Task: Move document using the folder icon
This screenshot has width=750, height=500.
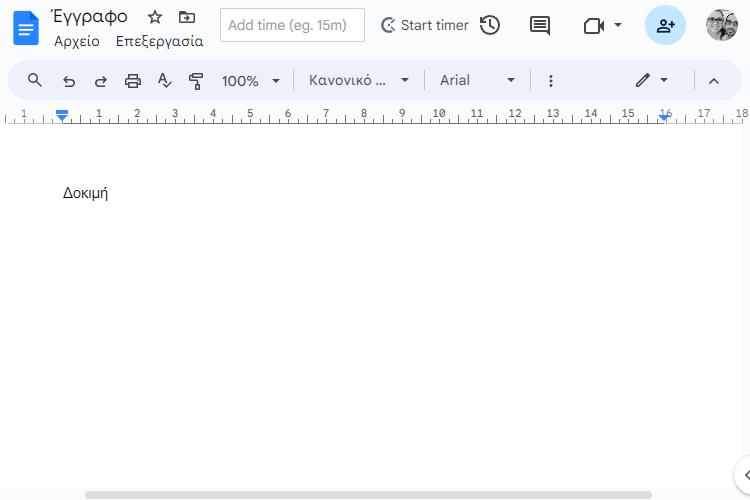Action: (x=187, y=18)
